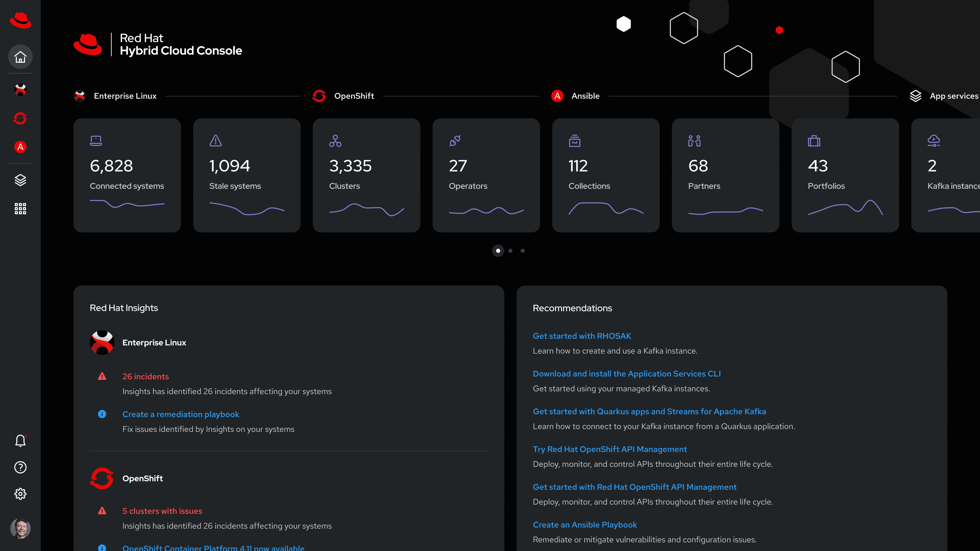Open the Get started with Quarkus apps link
The height and width of the screenshot is (551, 980).
click(650, 411)
